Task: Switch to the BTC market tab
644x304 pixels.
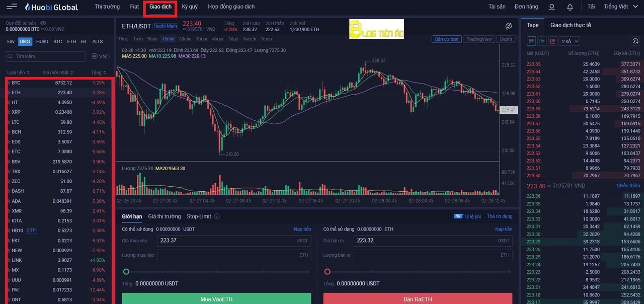Action: click(58, 42)
